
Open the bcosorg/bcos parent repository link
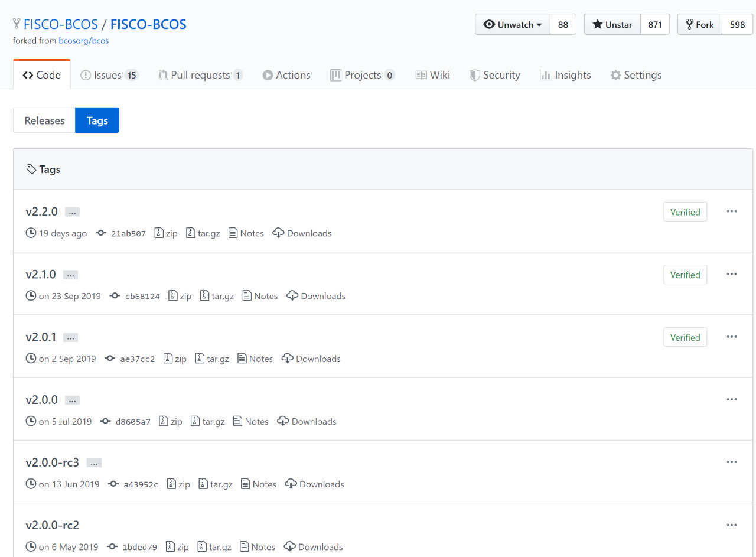tap(84, 41)
